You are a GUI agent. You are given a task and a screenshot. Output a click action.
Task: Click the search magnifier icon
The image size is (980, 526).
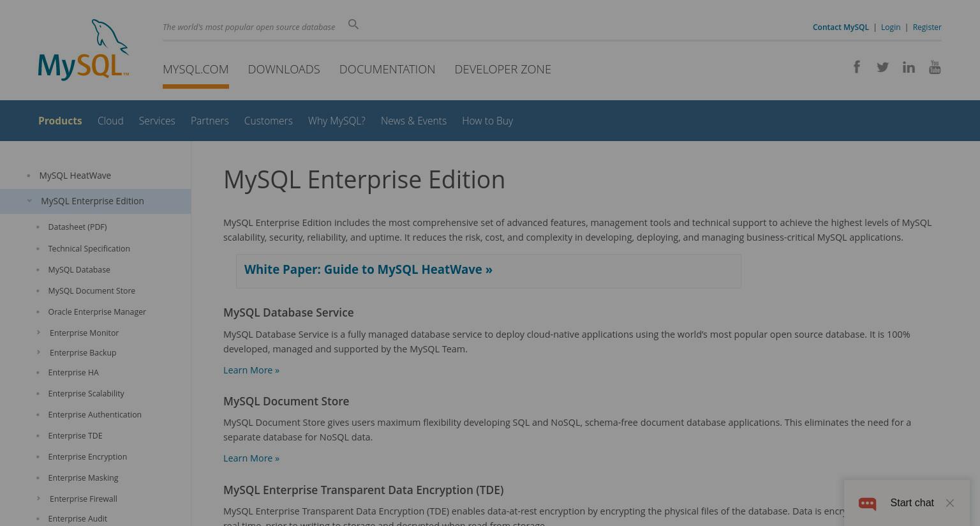pos(353,24)
